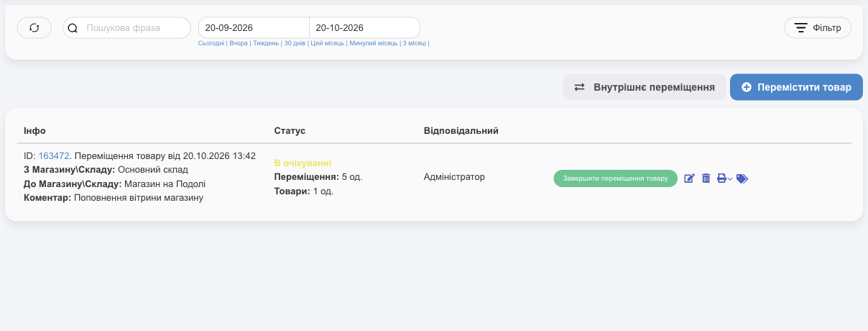868x331 pixels.
Task: Focus the Пошукова фраза search field
Action: pyautogui.click(x=127, y=28)
